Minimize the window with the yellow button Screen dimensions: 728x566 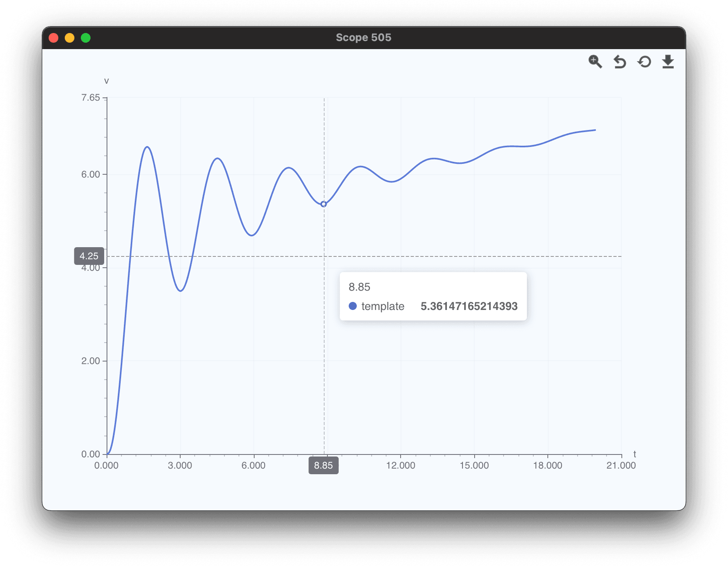pos(70,38)
